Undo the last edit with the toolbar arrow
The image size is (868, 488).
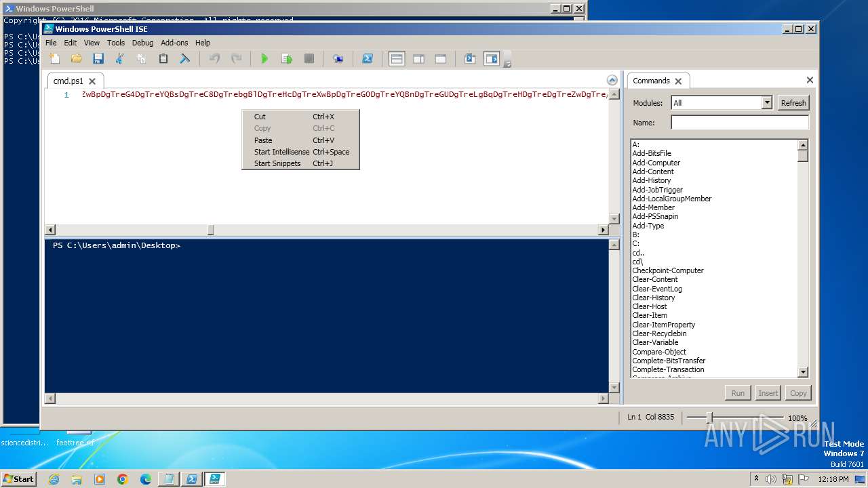[214, 59]
